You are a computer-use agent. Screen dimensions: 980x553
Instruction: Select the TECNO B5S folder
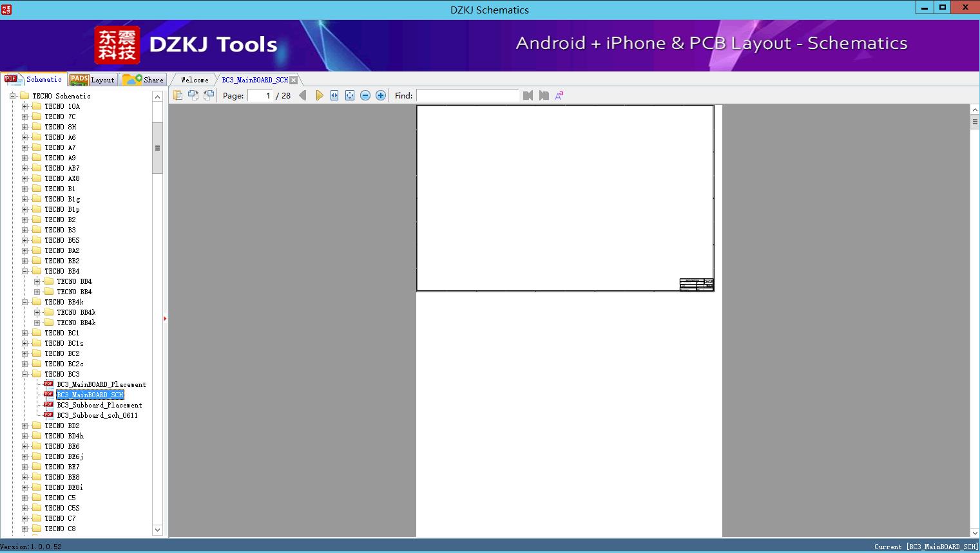(62, 240)
